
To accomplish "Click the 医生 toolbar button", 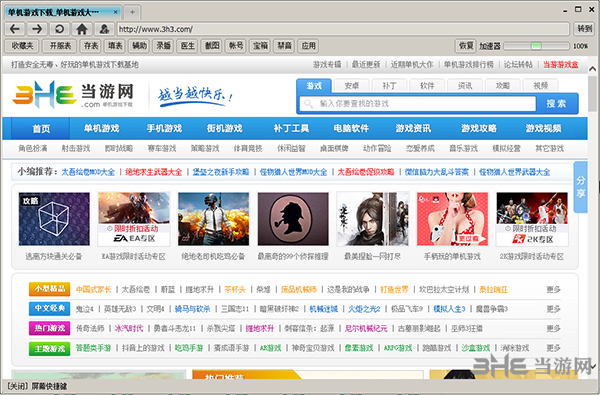I will pos(188,46).
